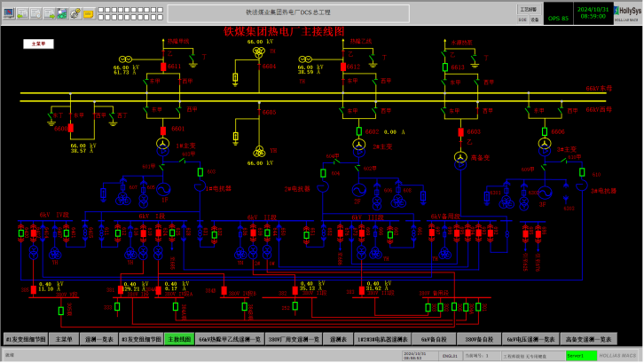The width and height of the screenshot is (644, 363).
Task: Go to the 高备变遥测一览表 tab
Action: tap(588, 339)
